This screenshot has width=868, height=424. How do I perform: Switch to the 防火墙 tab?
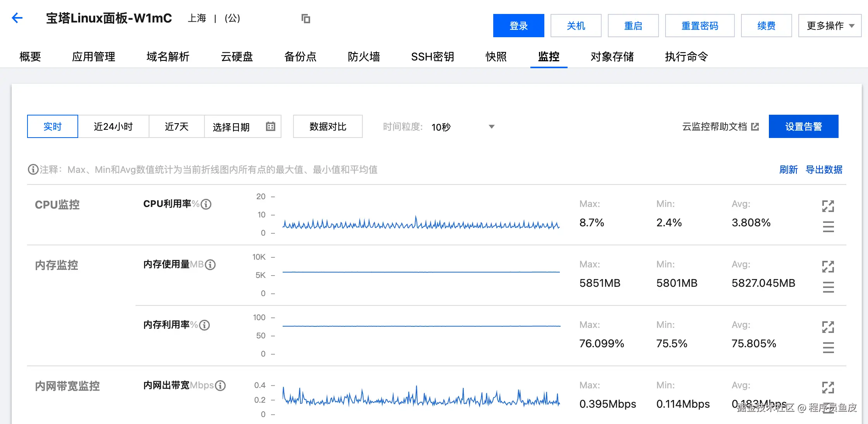point(364,57)
